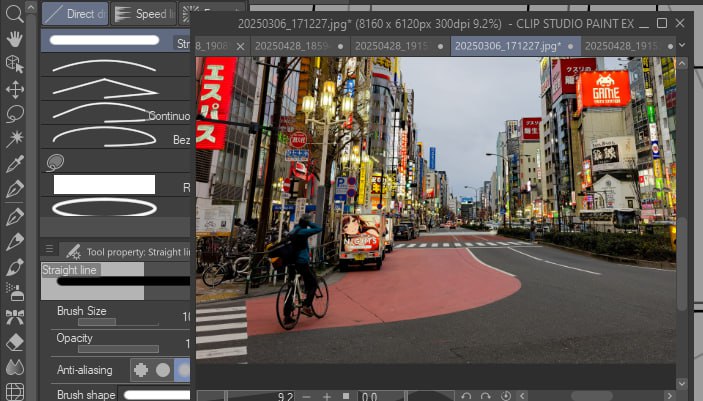Screen dimensions: 703x401
Task: Select the Lasso selection tool
Action: click(x=15, y=114)
